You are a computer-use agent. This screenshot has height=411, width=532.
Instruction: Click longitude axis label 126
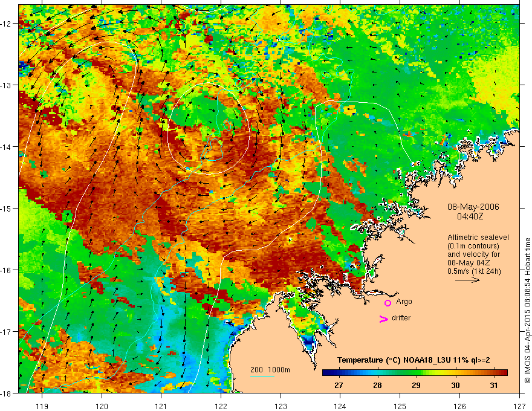(x=459, y=406)
